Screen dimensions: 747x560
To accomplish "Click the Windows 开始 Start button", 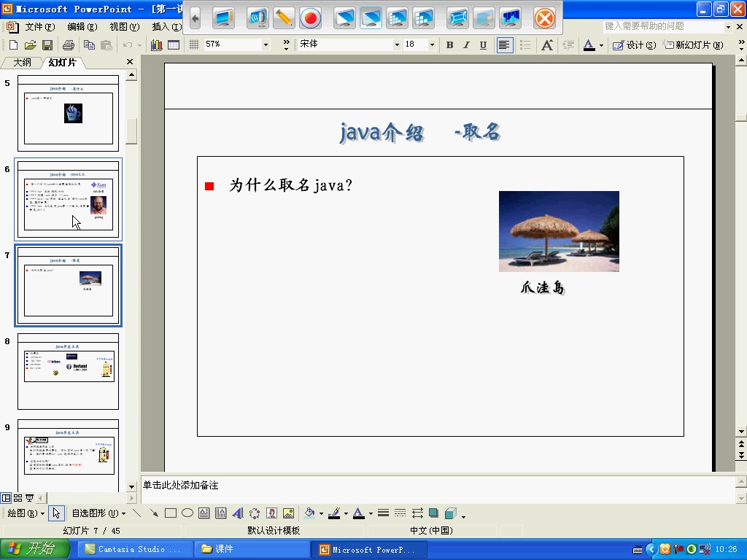I will (34, 549).
